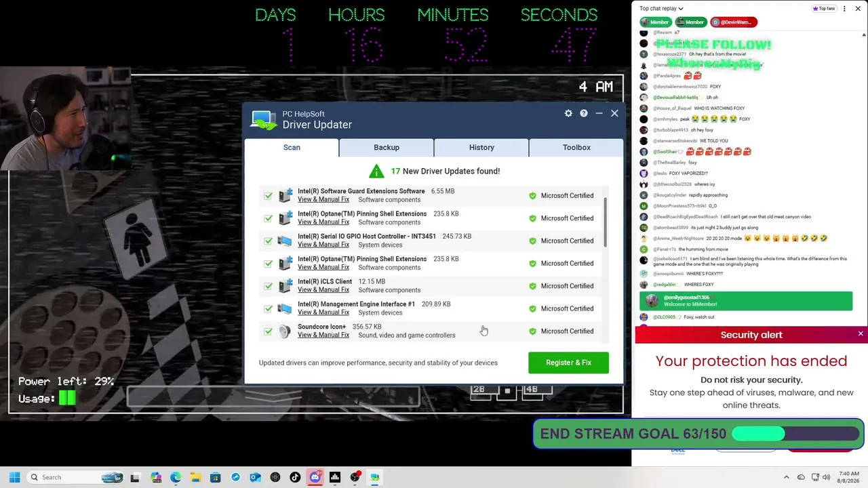This screenshot has height=488, width=868.
Task: Open View & Manual Fix for Soundcore Icon+
Action: click(x=323, y=335)
